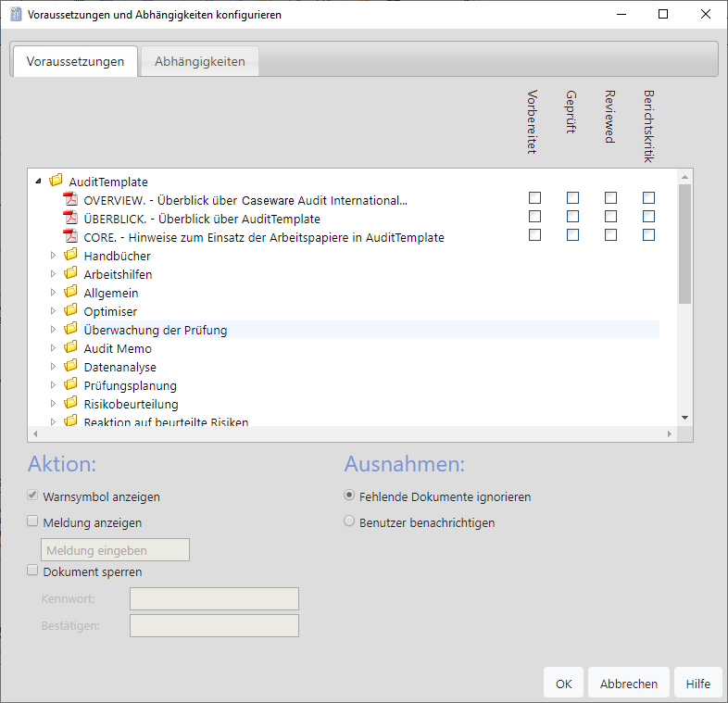The width and height of the screenshot is (728, 703).
Task: Click the AuditTemplate root folder icon
Action: 56,182
